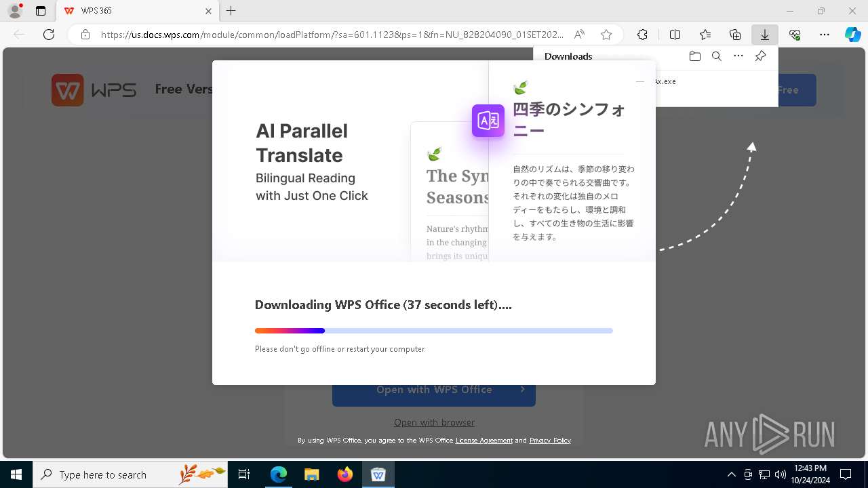Add page to favorites star icon

click(606, 35)
